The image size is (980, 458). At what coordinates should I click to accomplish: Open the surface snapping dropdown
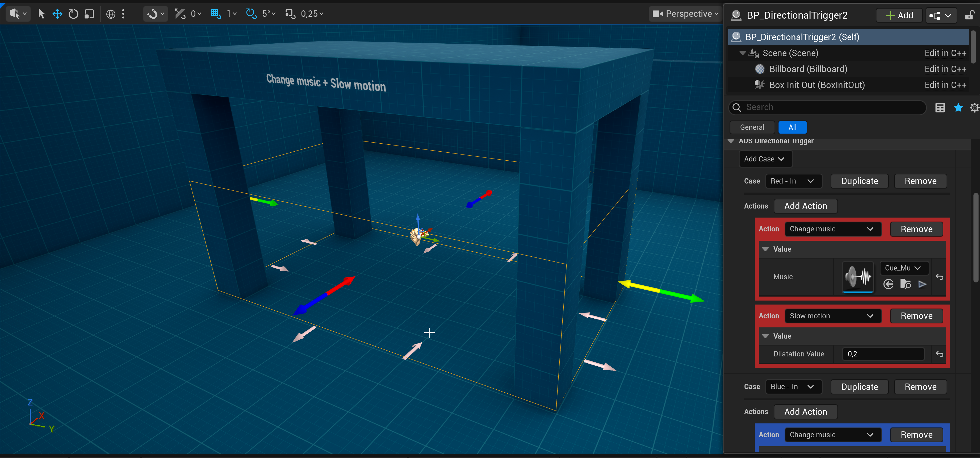tap(156, 14)
